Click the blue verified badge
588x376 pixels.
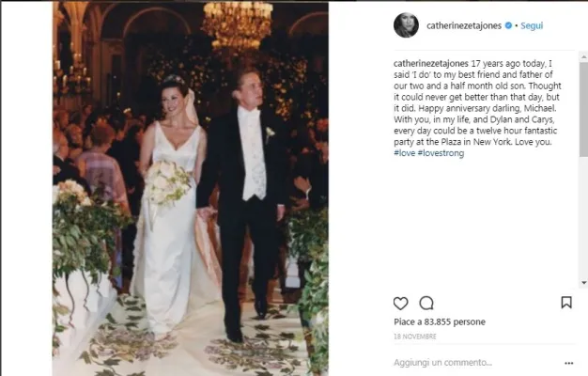tap(509, 25)
